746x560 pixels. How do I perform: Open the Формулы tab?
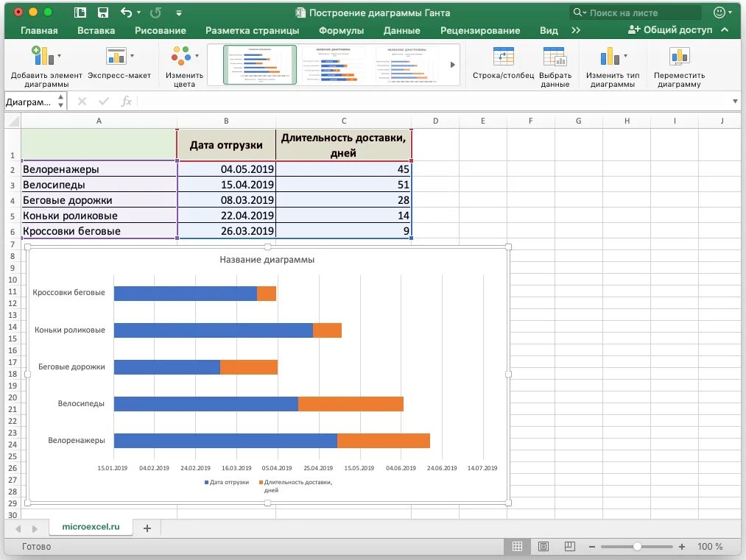pyautogui.click(x=341, y=30)
